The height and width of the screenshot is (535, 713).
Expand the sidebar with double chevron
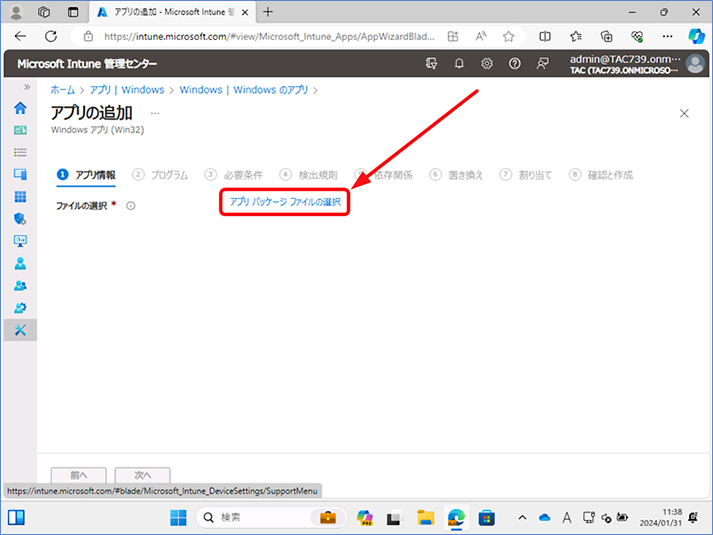pos(27,87)
